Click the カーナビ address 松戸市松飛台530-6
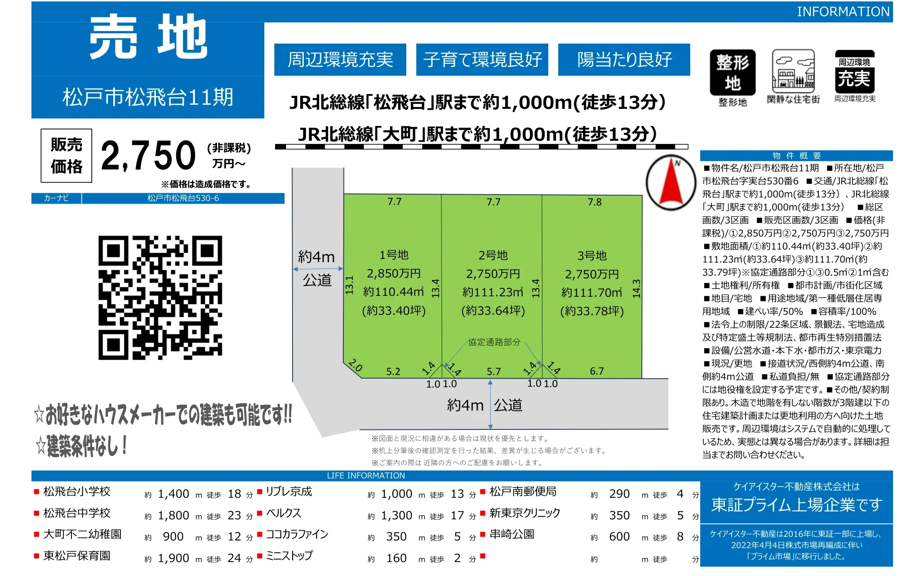The width and height of the screenshot is (924, 576). tap(183, 198)
